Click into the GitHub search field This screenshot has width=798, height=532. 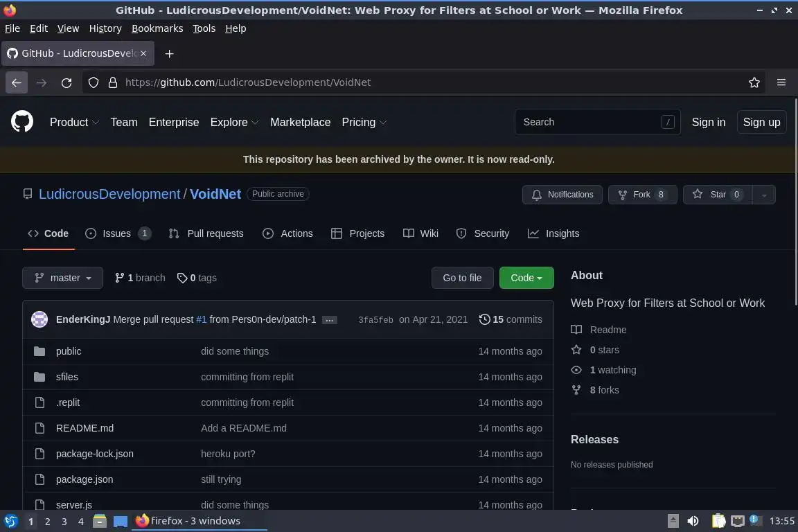[x=598, y=122]
